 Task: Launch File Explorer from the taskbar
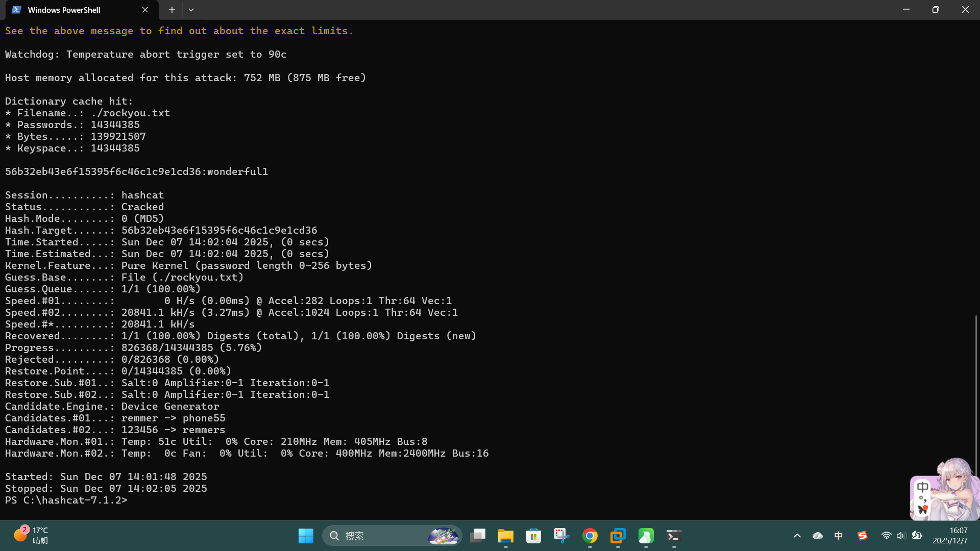(505, 536)
